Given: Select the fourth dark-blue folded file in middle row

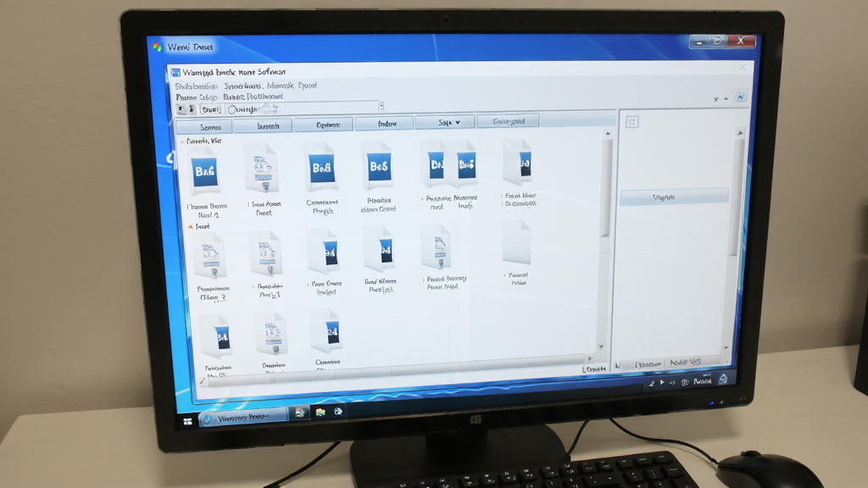Looking at the screenshot, I should [380, 250].
